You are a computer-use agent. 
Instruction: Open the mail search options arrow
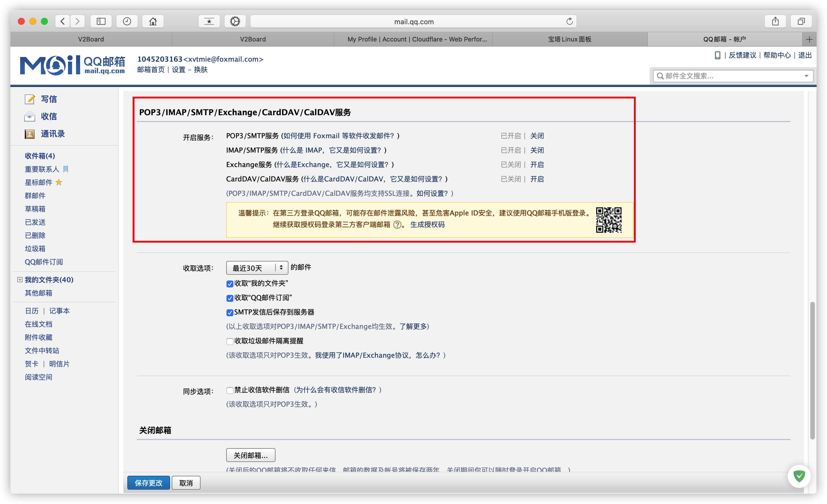click(x=806, y=76)
